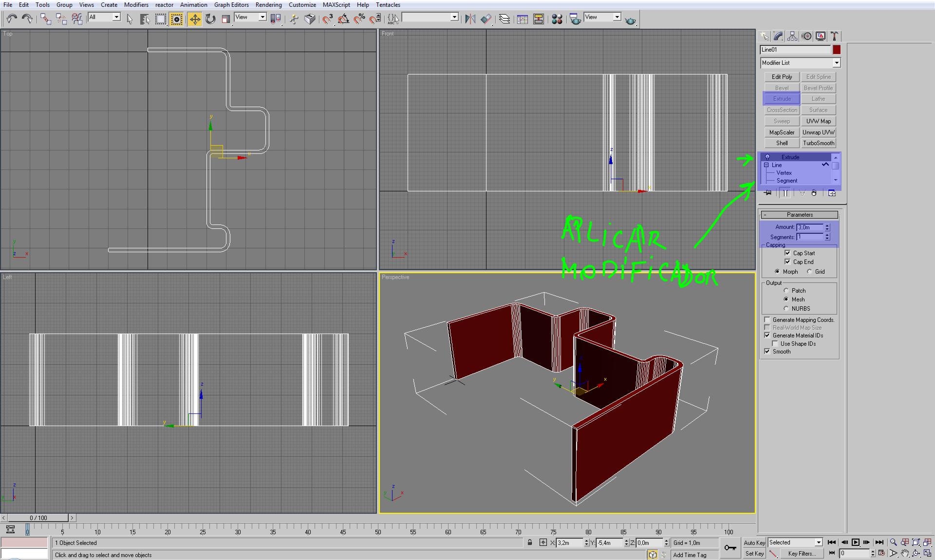935x560 pixels.
Task: Open the MAXScript menu
Action: click(x=336, y=5)
